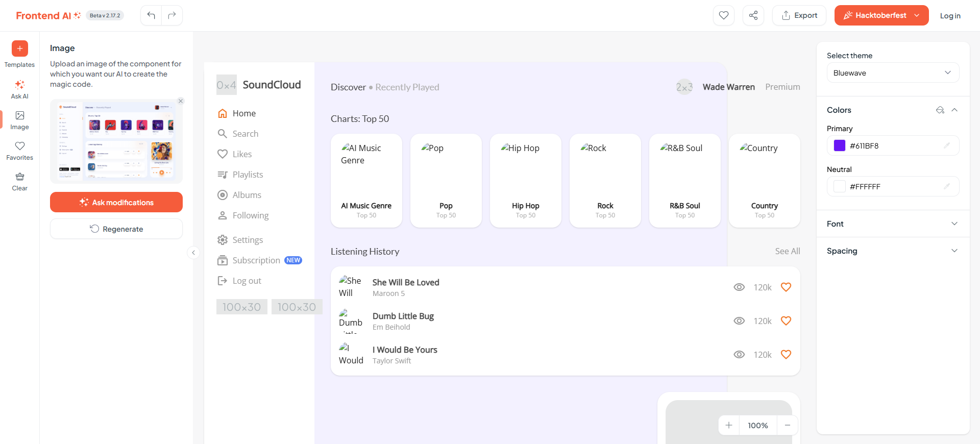Screen dimensions: 980x444
Task: Click the Export button
Action: tap(799, 15)
